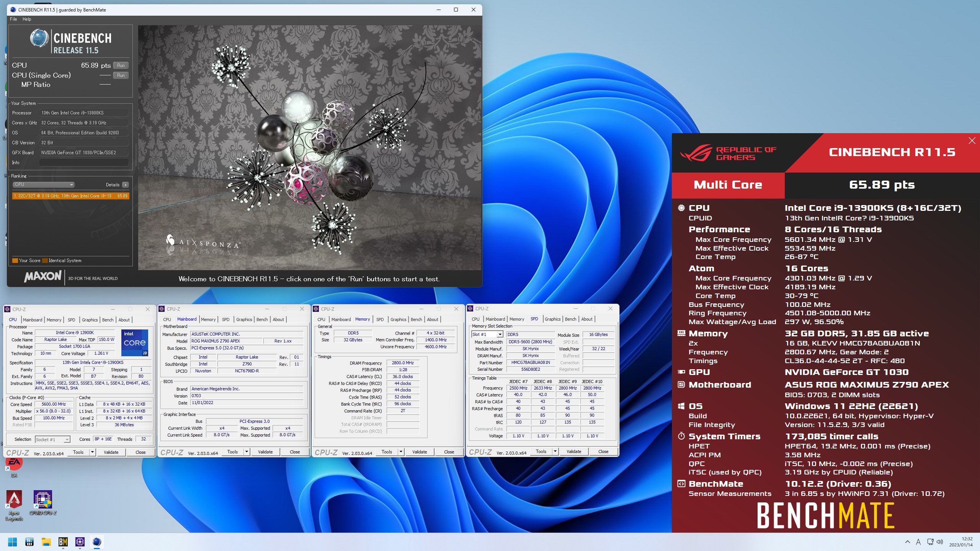Open Graphics tab in Mainboard CPU-Z window
980x551 pixels.
pyautogui.click(x=244, y=320)
